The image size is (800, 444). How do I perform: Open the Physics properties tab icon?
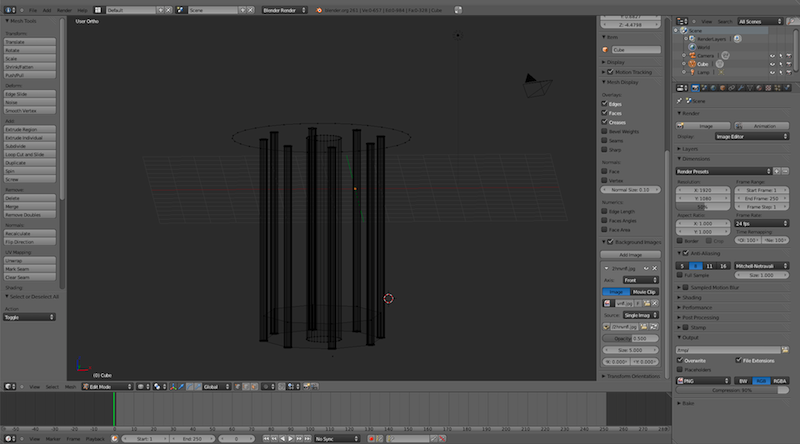786,88
